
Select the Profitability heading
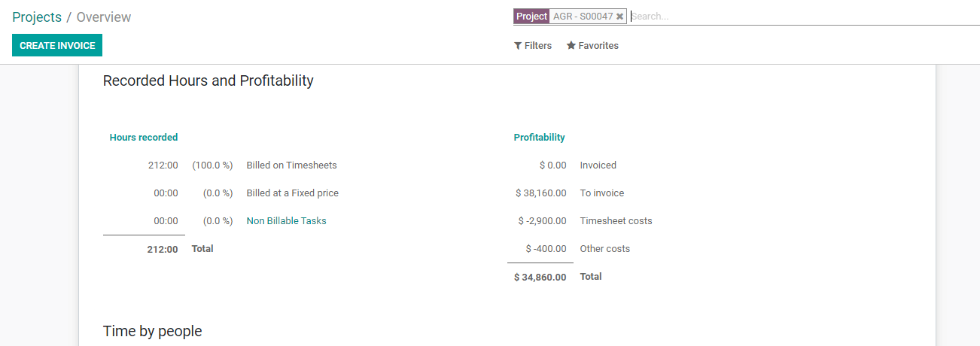coord(540,138)
